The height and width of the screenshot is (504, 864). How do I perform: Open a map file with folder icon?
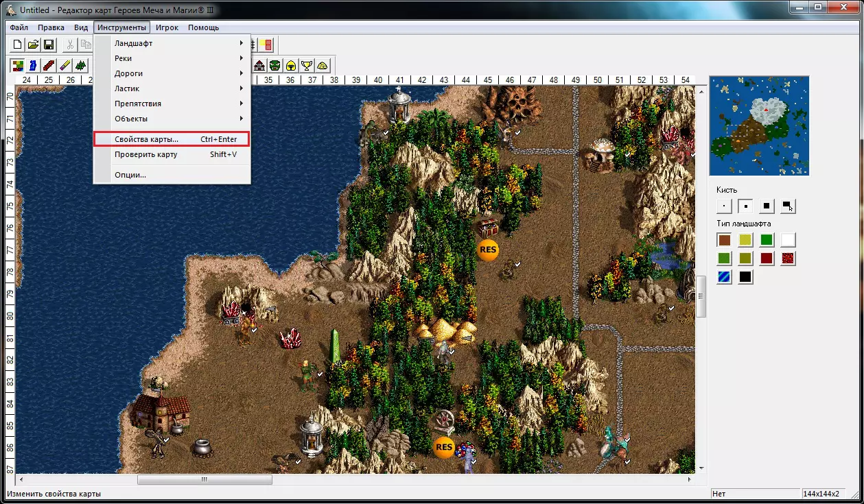click(x=33, y=45)
